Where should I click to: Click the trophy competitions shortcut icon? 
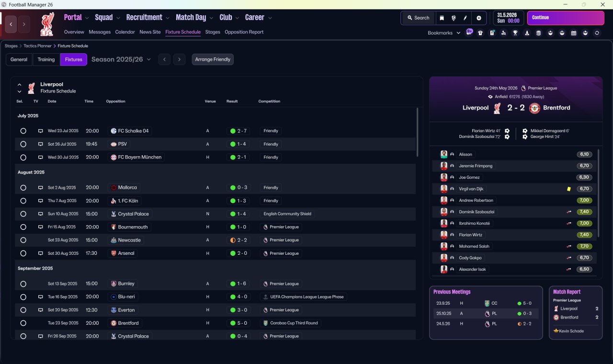click(515, 33)
